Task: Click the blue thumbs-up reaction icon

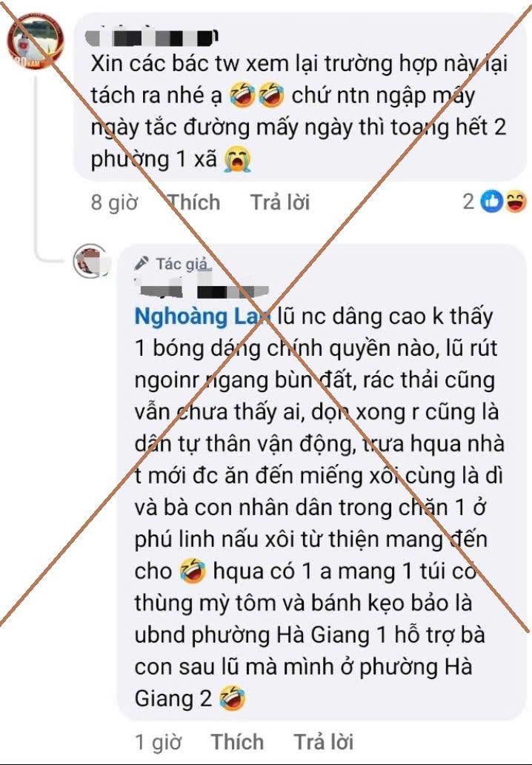Action: (x=491, y=202)
